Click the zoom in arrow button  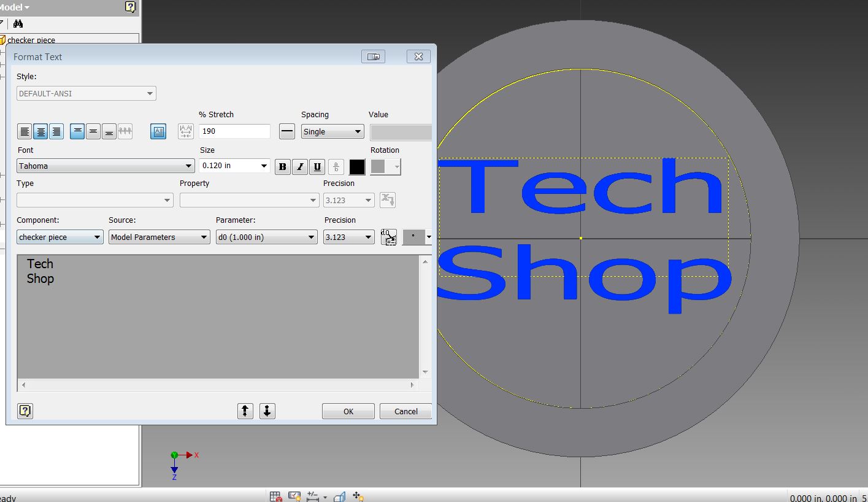245,411
